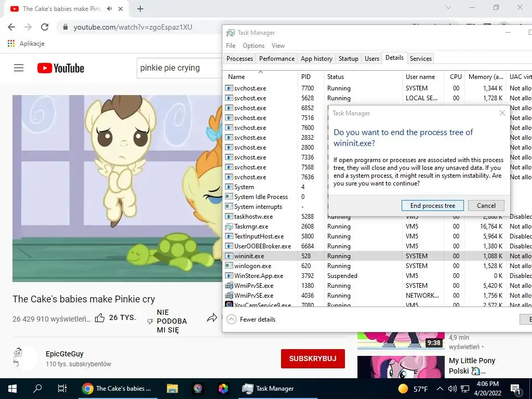Screen dimensions: 532x399
Task: Switch to the Services tab
Action: [x=421, y=59]
